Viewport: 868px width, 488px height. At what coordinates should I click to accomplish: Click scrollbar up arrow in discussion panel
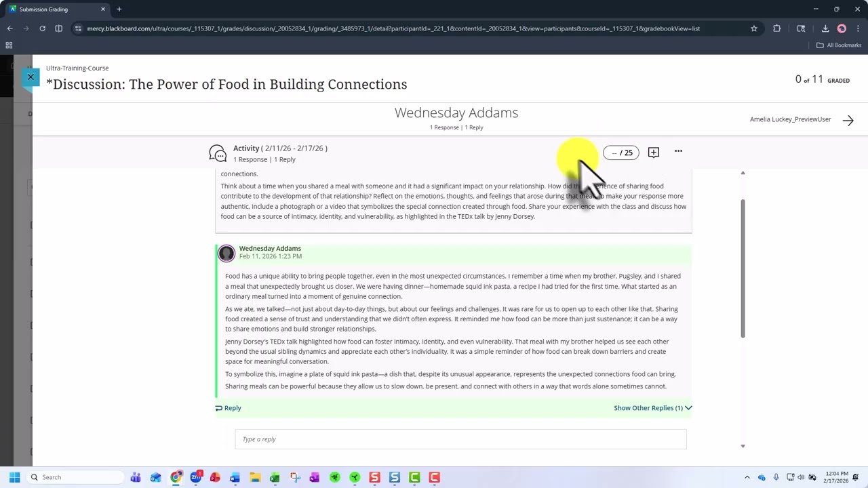[x=743, y=174]
